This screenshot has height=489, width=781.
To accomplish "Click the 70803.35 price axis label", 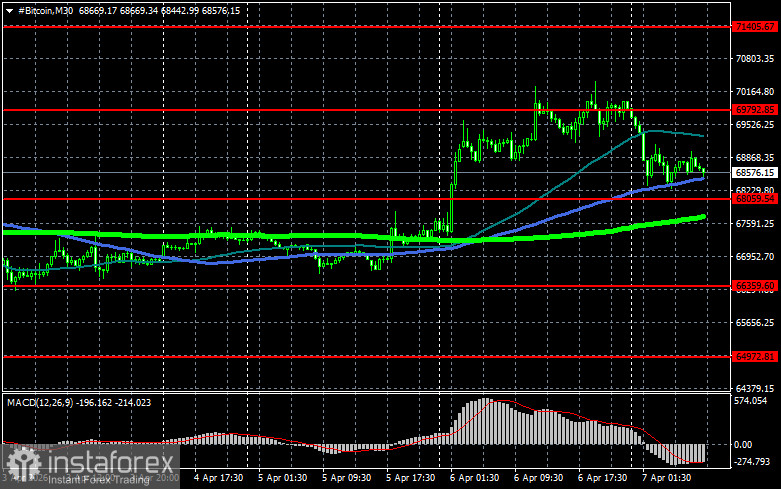I will (x=755, y=59).
